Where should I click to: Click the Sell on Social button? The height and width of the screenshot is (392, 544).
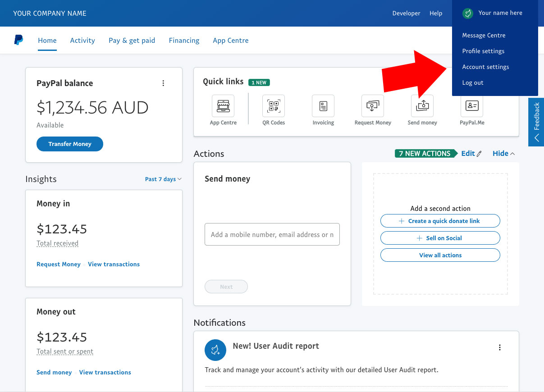tap(440, 238)
